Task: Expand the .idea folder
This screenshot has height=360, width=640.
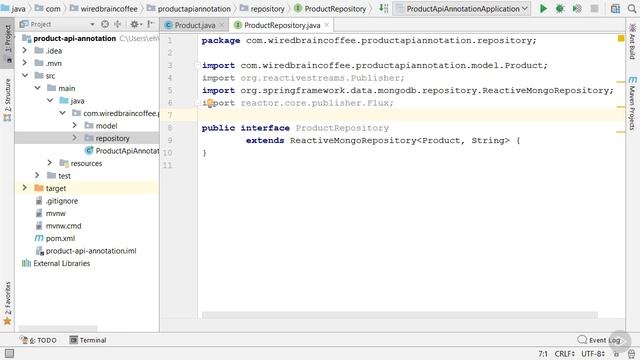Action: (24, 51)
